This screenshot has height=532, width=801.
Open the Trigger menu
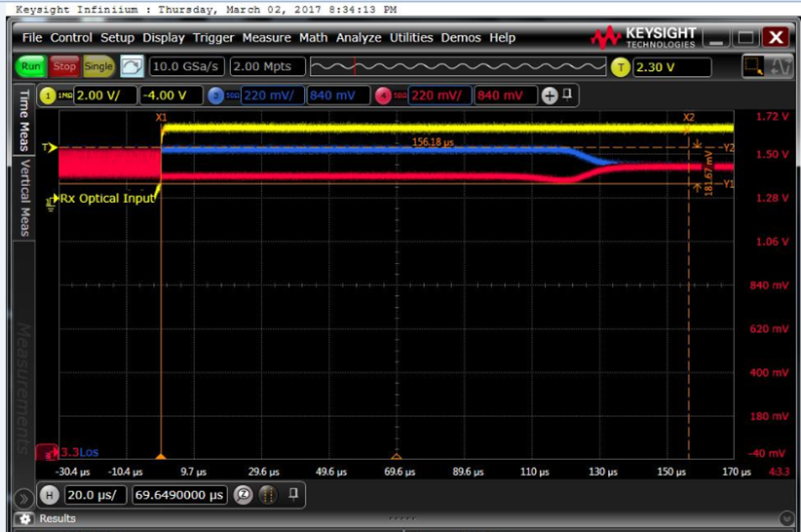[x=213, y=38]
